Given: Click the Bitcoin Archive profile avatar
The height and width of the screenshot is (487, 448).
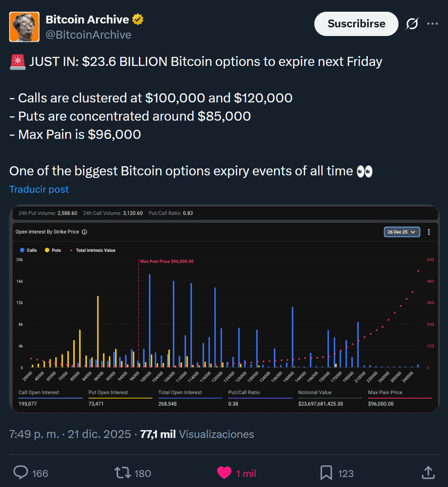Looking at the screenshot, I should [24, 27].
